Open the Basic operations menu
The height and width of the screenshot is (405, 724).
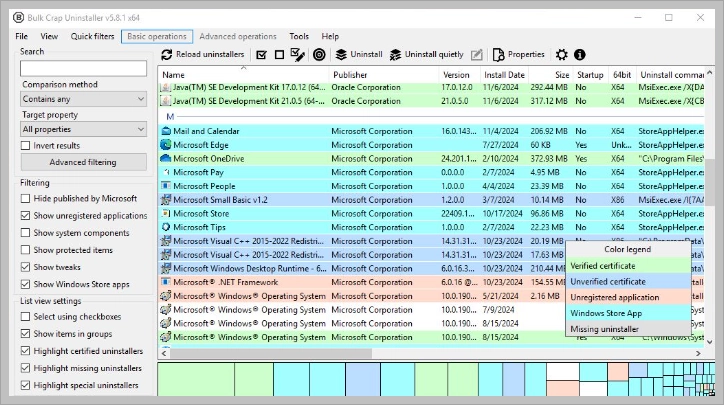(x=157, y=36)
